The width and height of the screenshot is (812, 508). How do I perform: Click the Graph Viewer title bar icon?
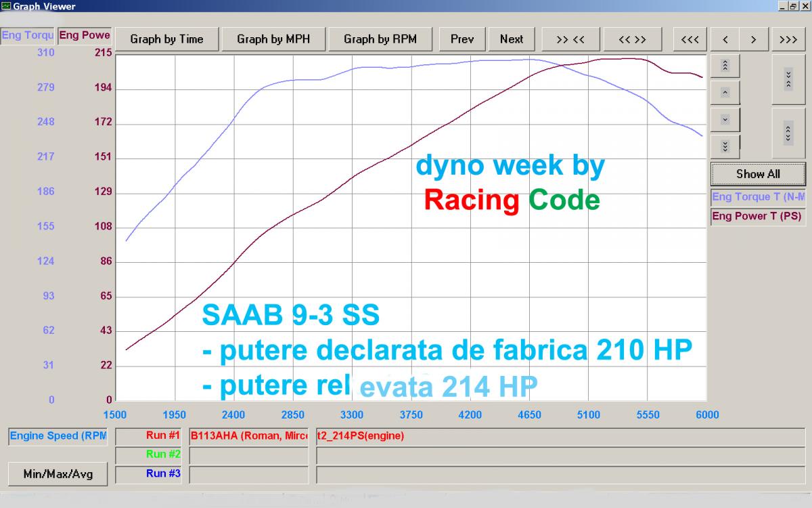point(6,6)
